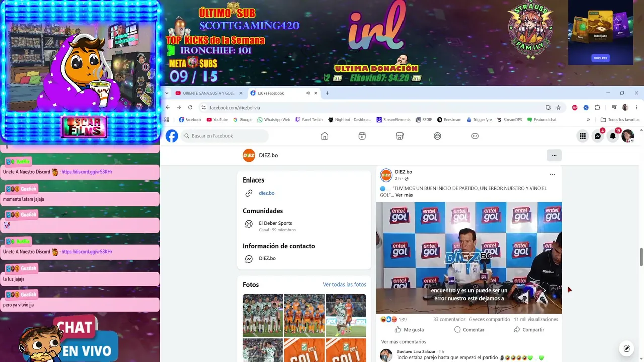Open the Restream bookmark
This screenshot has width=644, height=362.
coord(449,120)
